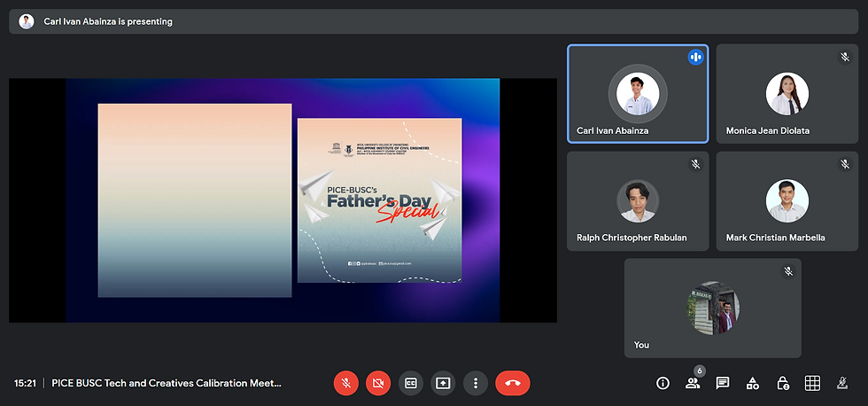
Task: Leave the call with red hang-up button
Action: pyautogui.click(x=513, y=383)
